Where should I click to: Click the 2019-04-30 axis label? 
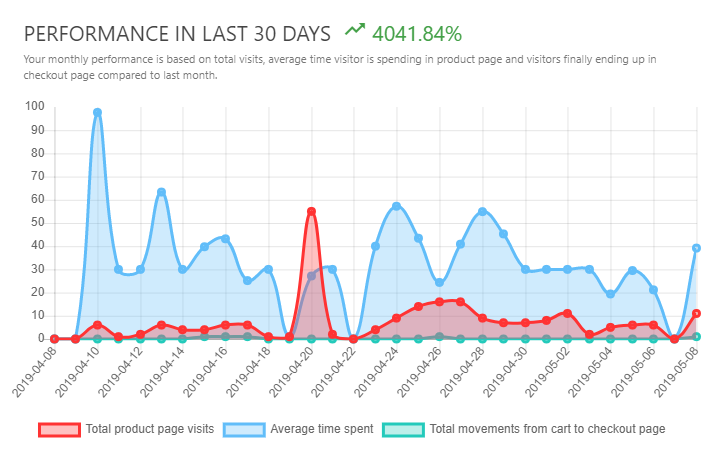(505, 372)
